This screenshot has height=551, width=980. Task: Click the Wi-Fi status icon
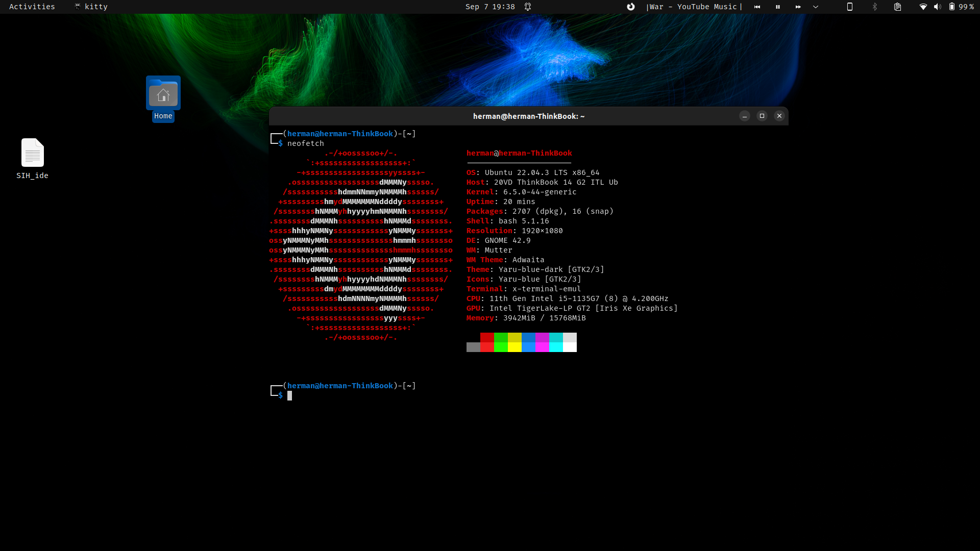(x=923, y=7)
